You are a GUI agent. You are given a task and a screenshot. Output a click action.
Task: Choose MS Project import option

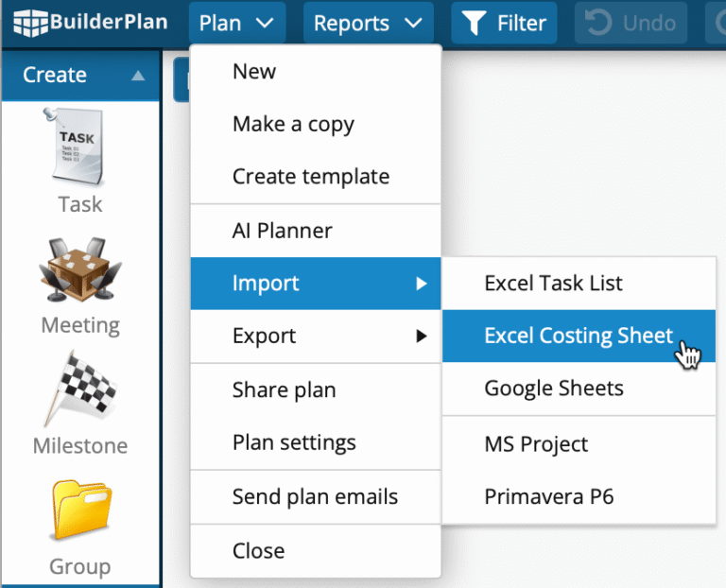pos(536,444)
